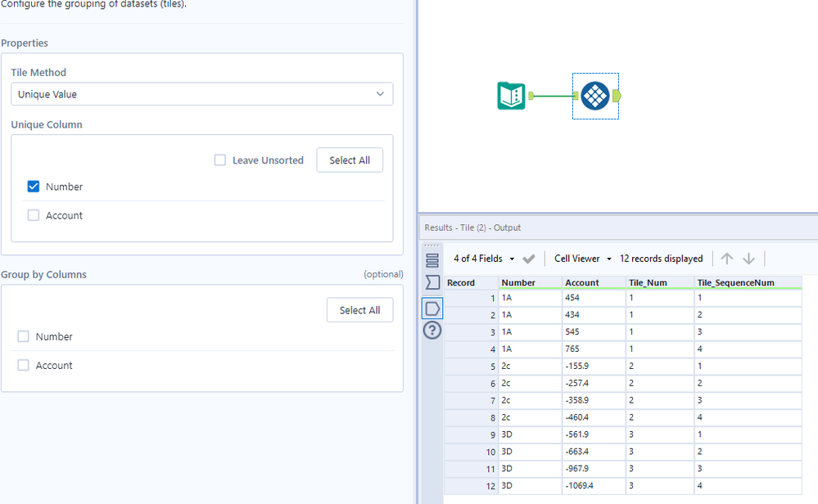
Task: Click the down arrow to next record
Action: point(748,259)
